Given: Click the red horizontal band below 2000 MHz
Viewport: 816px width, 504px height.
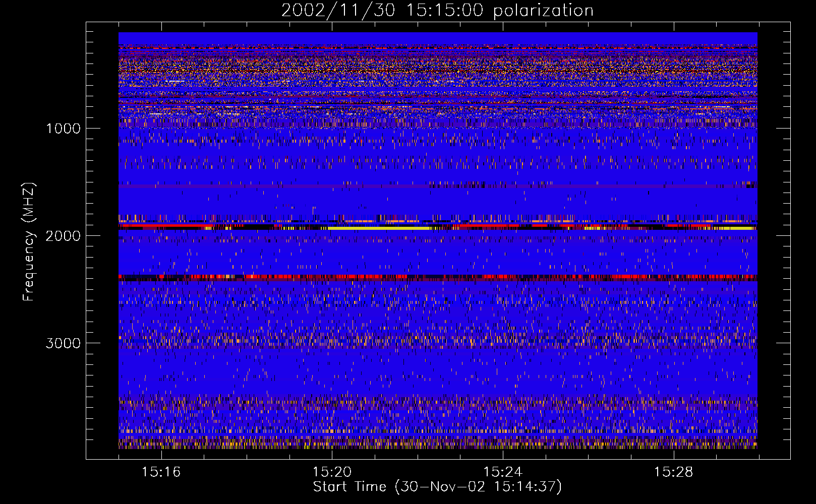Looking at the screenshot, I should click(438, 277).
